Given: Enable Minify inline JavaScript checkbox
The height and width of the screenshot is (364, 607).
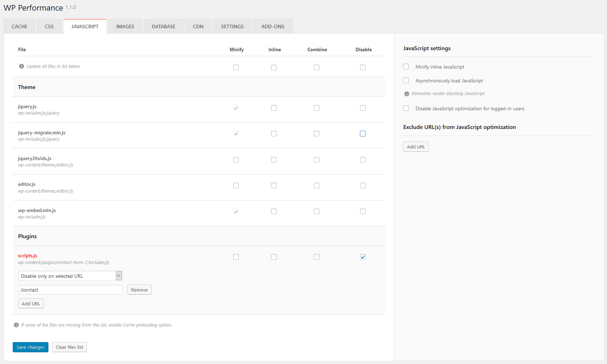Looking at the screenshot, I should [406, 67].
